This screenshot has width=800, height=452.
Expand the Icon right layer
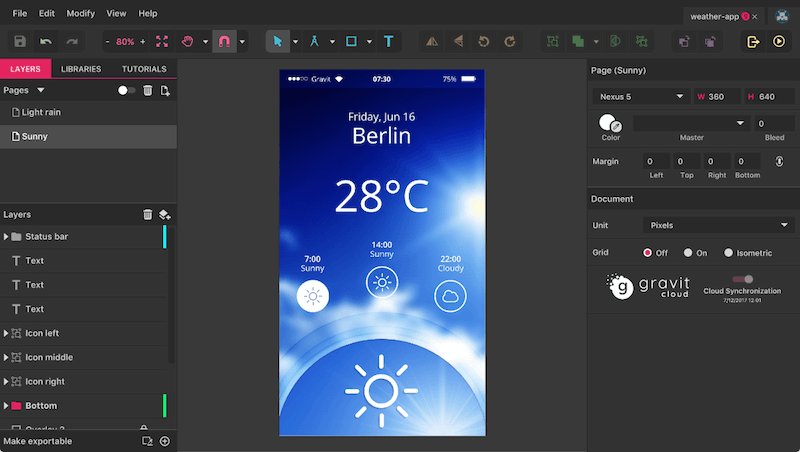click(6, 381)
